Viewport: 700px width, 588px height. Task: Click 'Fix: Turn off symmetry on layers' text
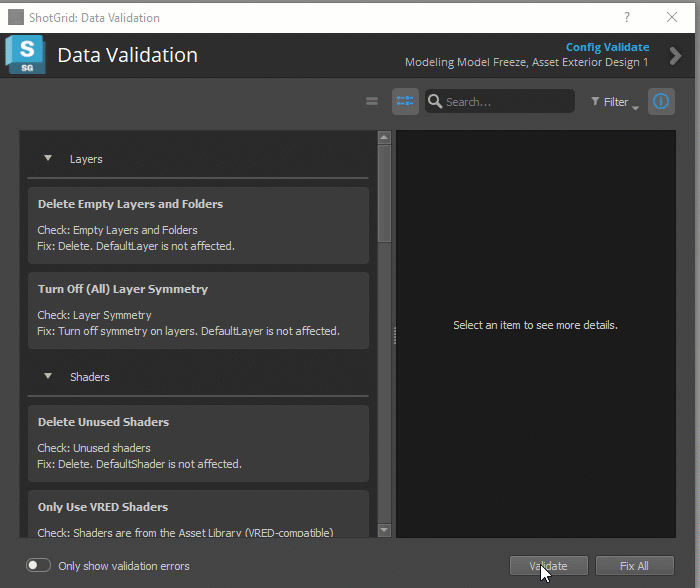[117, 331]
